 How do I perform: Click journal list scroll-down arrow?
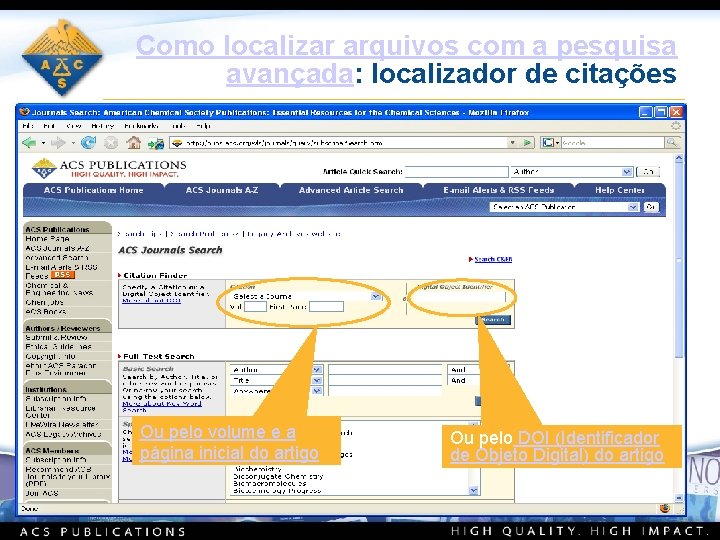[x=473, y=490]
